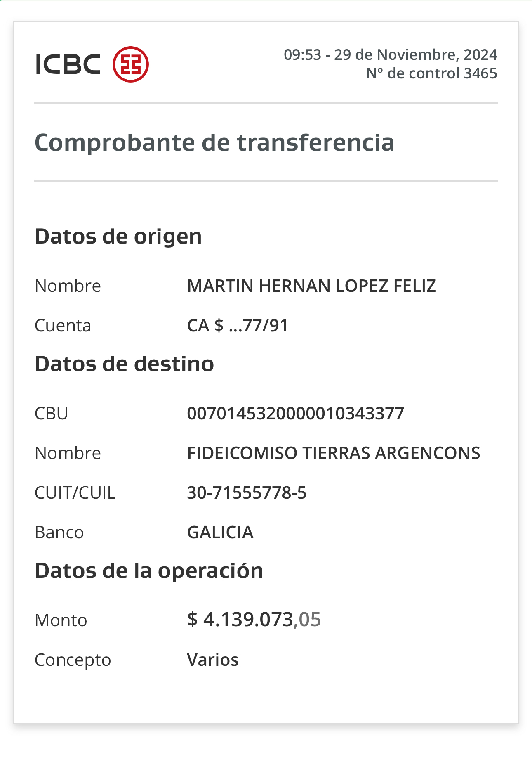Click the Datos de origen section heading
Image resolution: width=532 pixels, height=769 pixels.
pos(118,237)
